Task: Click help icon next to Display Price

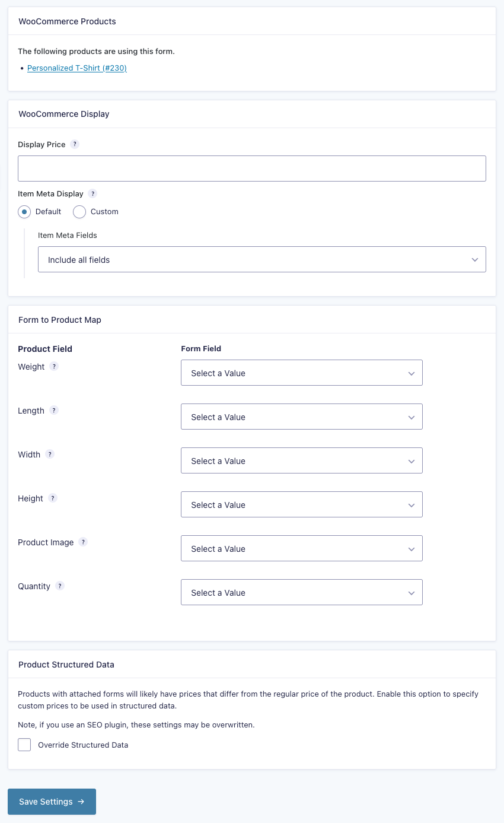Action: click(x=75, y=144)
